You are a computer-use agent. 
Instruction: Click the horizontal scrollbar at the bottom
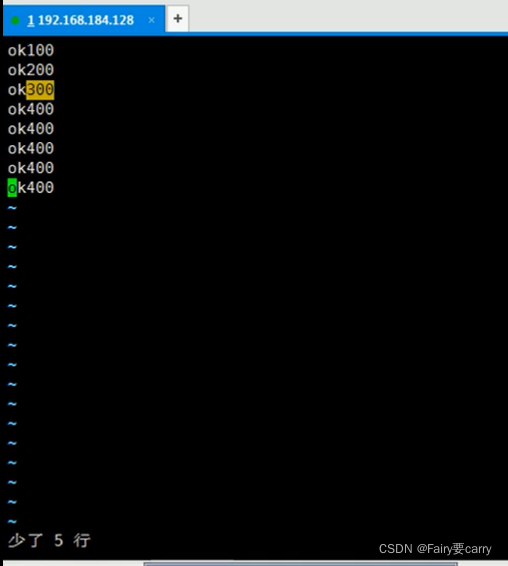[x=300, y=563]
